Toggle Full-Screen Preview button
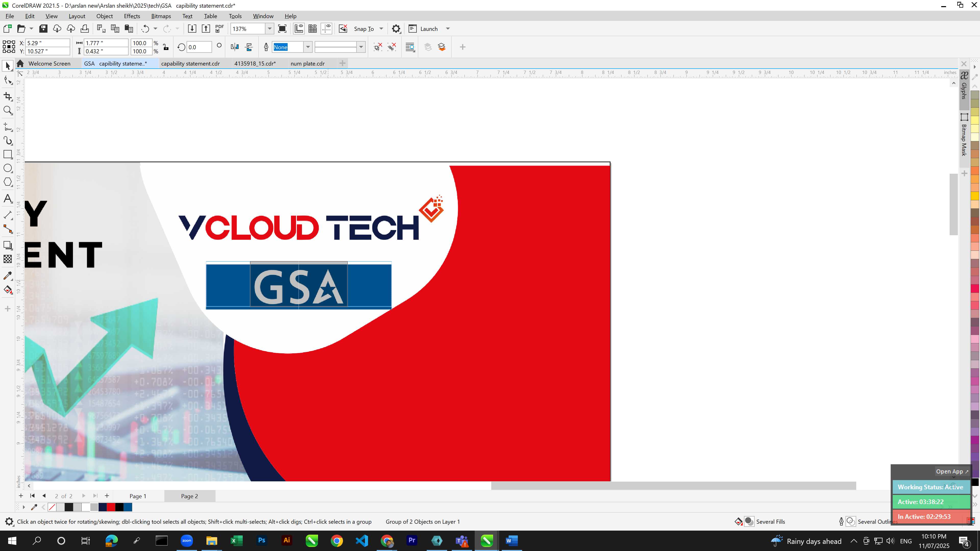Image resolution: width=980 pixels, height=551 pixels. pos(282,29)
